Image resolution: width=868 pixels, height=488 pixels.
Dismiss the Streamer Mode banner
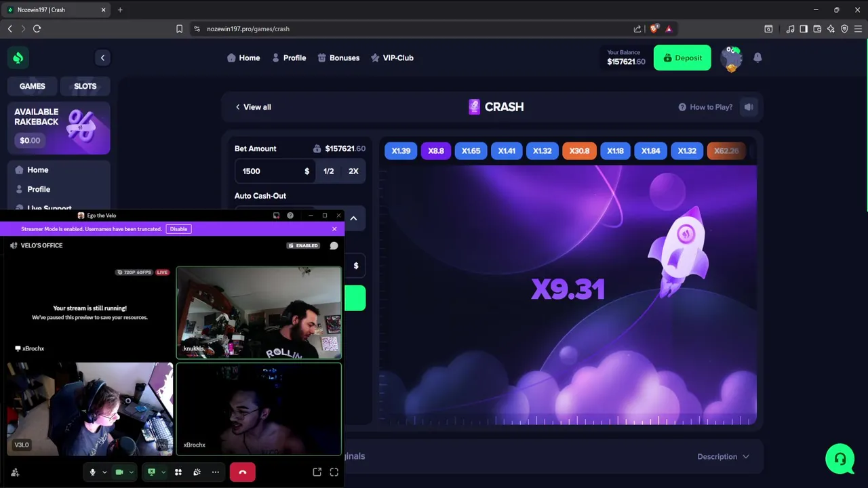334,229
